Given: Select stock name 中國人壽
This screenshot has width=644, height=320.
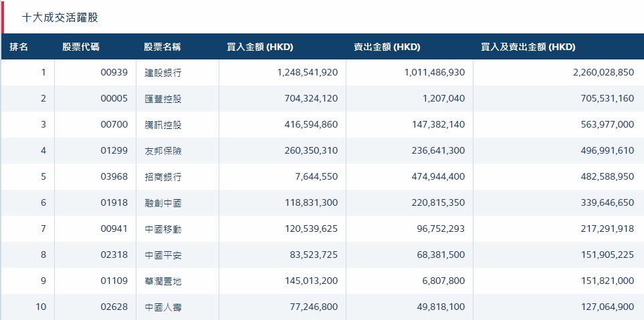Looking at the screenshot, I should tap(163, 307).
